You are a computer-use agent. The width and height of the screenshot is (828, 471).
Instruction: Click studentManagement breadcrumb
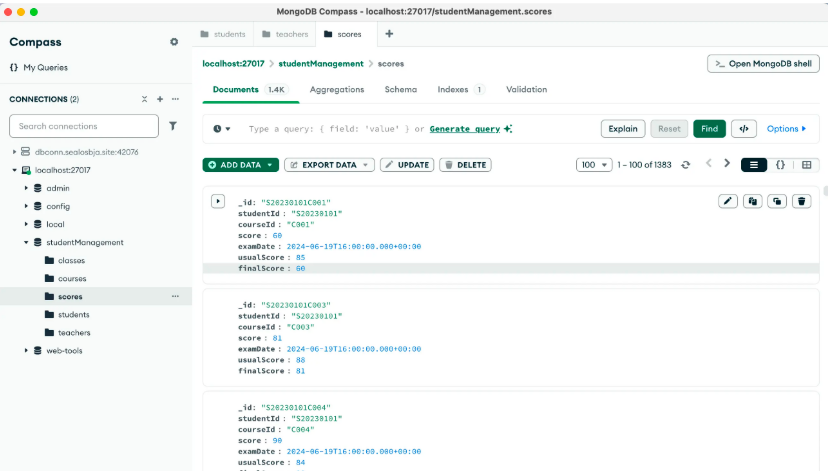tap(321, 64)
